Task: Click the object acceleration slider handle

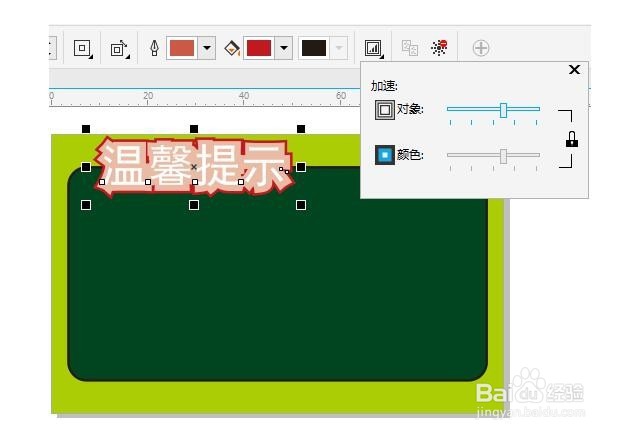Action: [503, 110]
